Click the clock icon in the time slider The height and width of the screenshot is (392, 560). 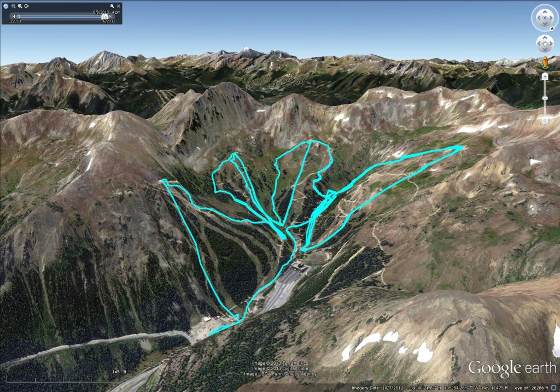5,6
